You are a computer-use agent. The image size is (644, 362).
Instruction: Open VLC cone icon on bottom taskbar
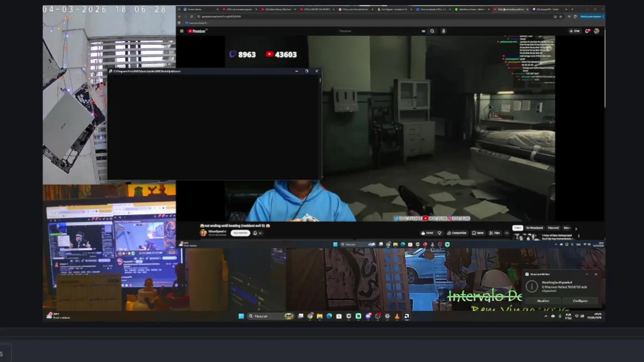point(397,316)
